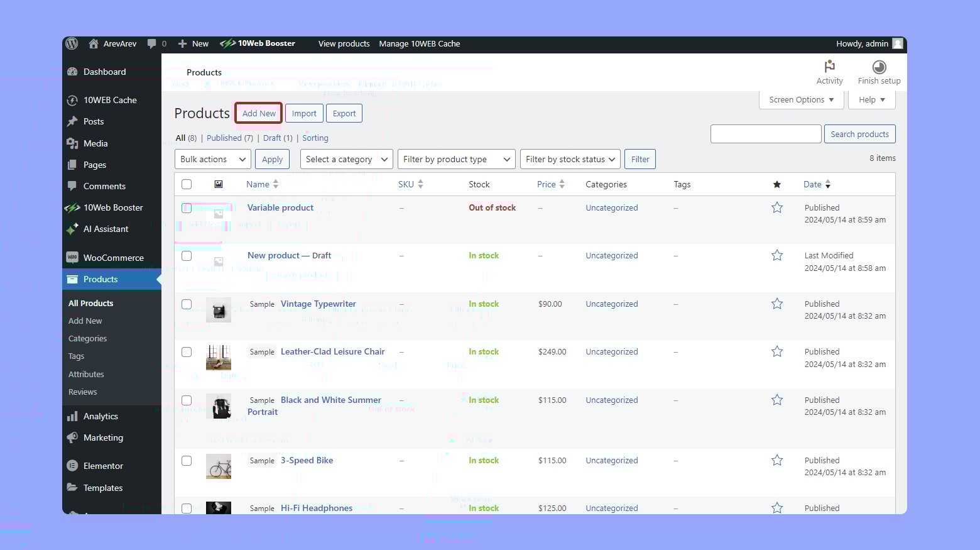Star the Variable product as featured

click(x=777, y=207)
